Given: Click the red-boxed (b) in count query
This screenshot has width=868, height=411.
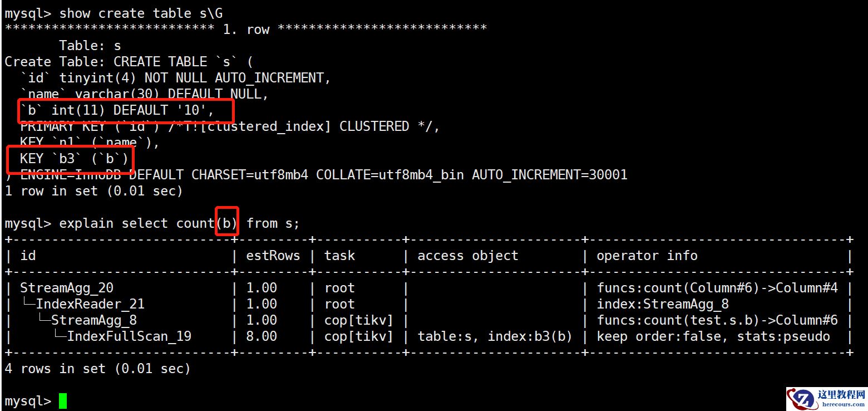Looking at the screenshot, I should pyautogui.click(x=227, y=223).
